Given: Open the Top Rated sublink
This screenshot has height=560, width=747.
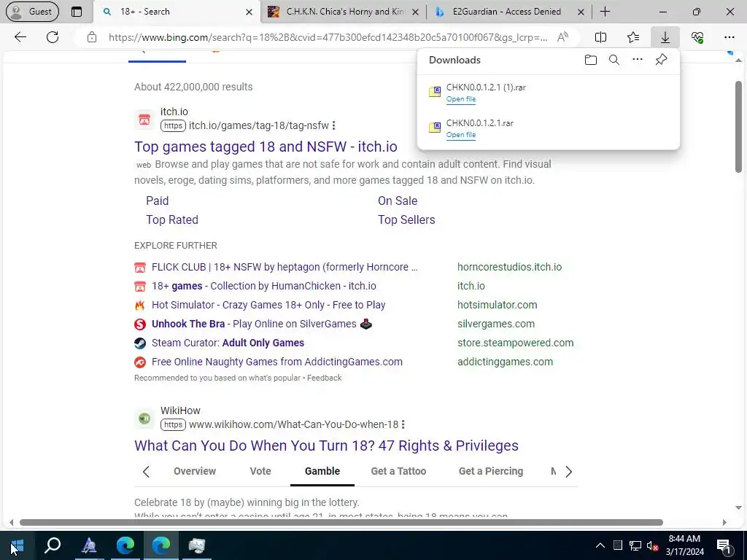Looking at the screenshot, I should click(172, 220).
